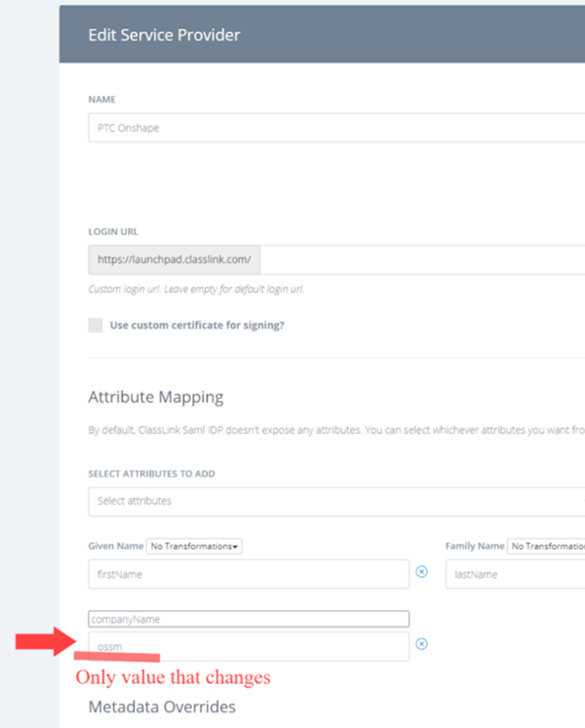Click the firstName attribute input
Viewport: 585px width, 728px height.
[x=249, y=574]
